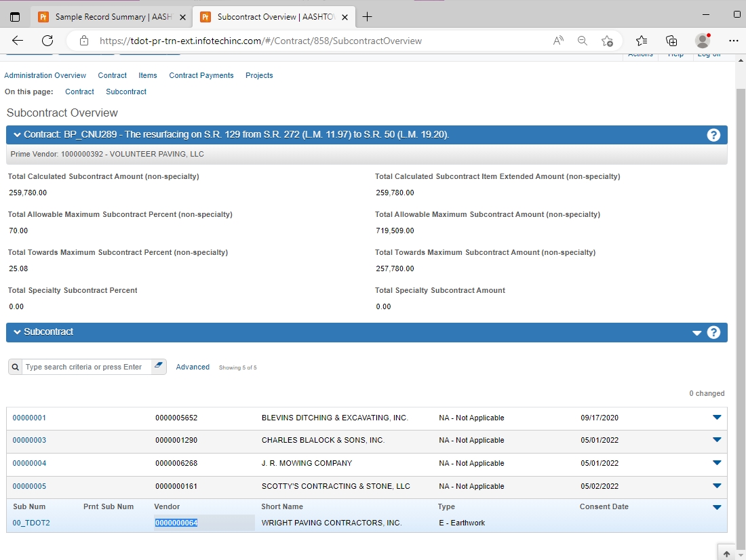This screenshot has height=560, width=746.
Task: Click the search magnifier icon in subcontract list
Action: pos(15,367)
